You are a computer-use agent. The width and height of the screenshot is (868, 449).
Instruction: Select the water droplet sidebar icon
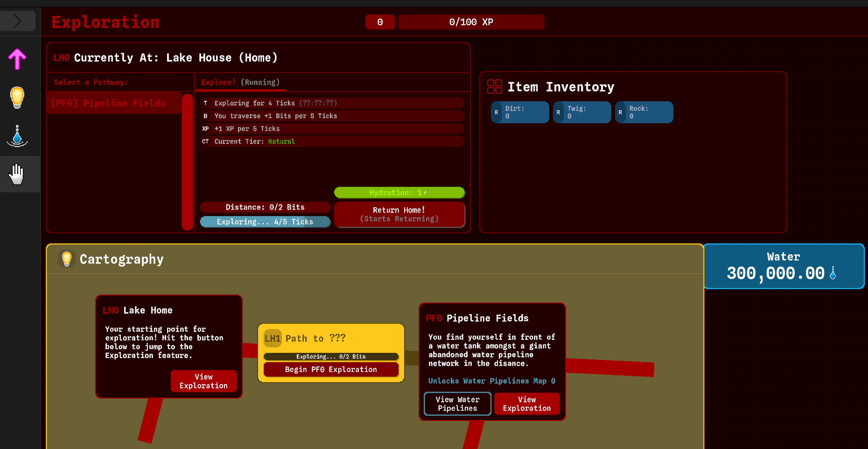(x=17, y=136)
